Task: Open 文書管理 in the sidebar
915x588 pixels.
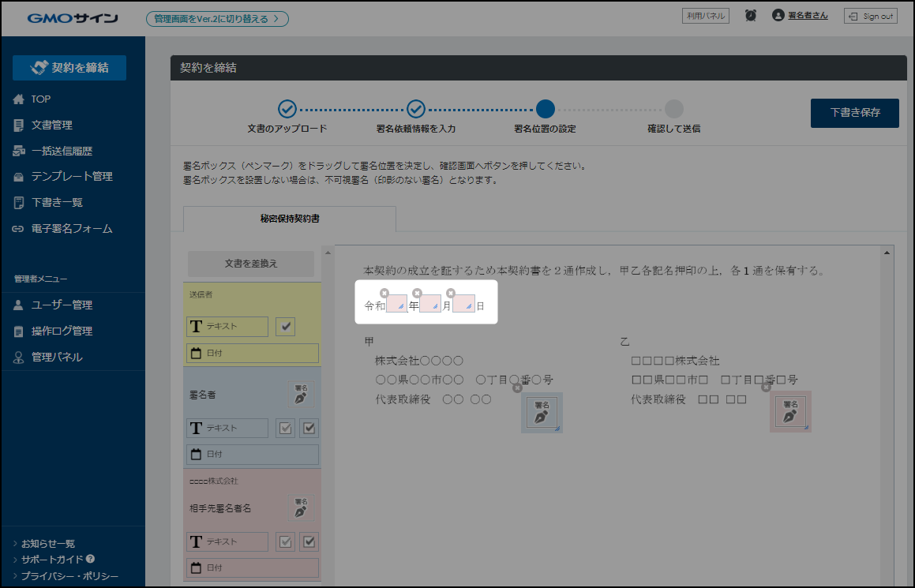Action: 52,125
